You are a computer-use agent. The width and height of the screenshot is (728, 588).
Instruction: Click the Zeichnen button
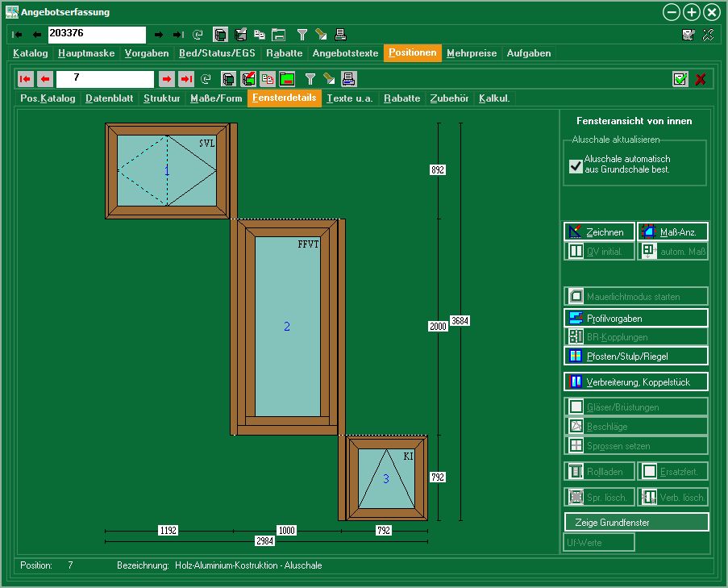pos(599,231)
